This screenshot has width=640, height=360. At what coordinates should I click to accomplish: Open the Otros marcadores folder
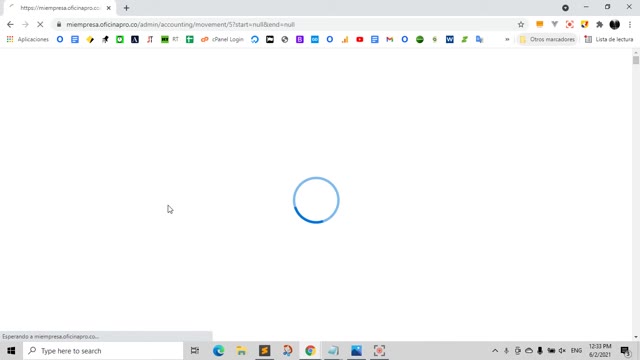[547, 40]
